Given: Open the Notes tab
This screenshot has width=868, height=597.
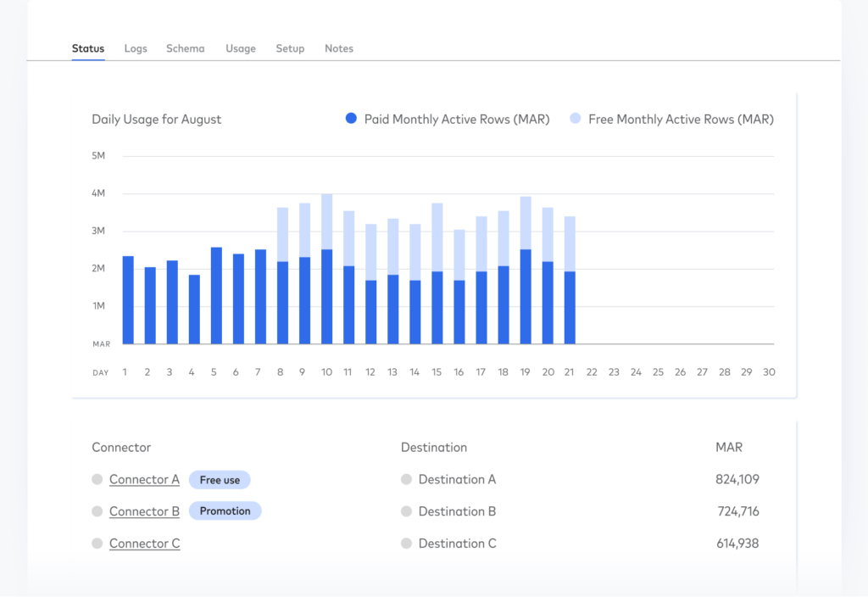Looking at the screenshot, I should [x=339, y=48].
